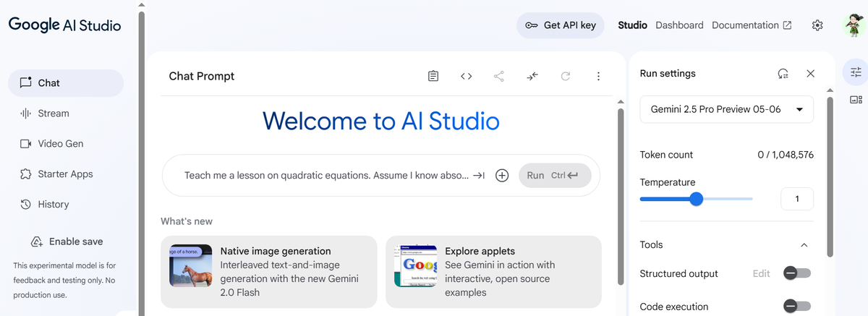Screen dimensions: 868x316
Task: Click the What's new heading
Action: pyautogui.click(x=187, y=221)
